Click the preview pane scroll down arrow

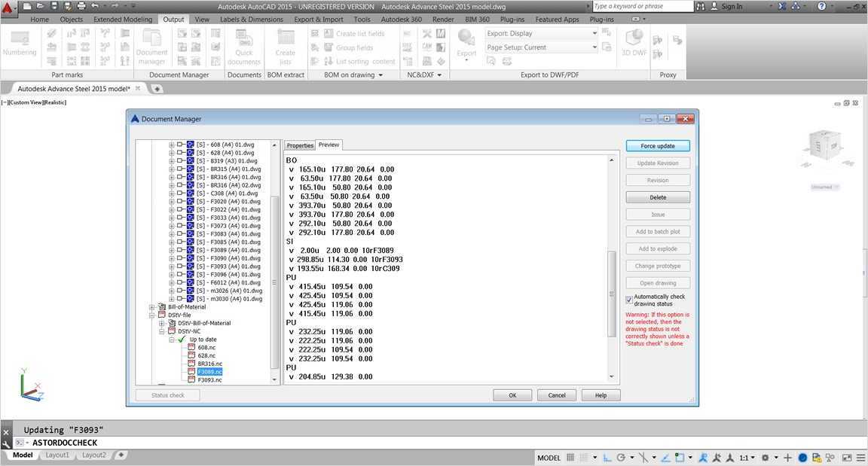tap(612, 376)
